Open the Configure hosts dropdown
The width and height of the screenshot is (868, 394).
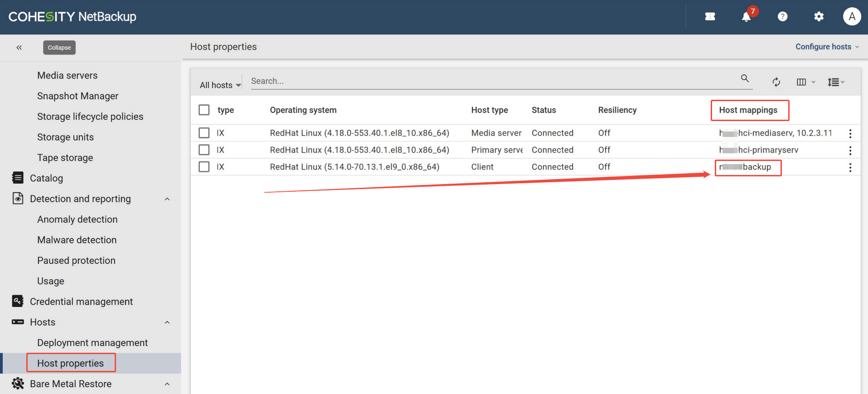(827, 47)
